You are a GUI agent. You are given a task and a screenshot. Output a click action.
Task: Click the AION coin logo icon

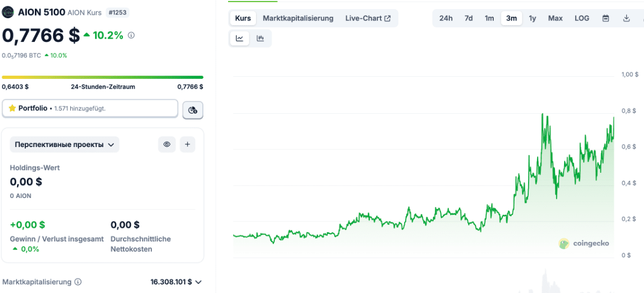[8, 12]
